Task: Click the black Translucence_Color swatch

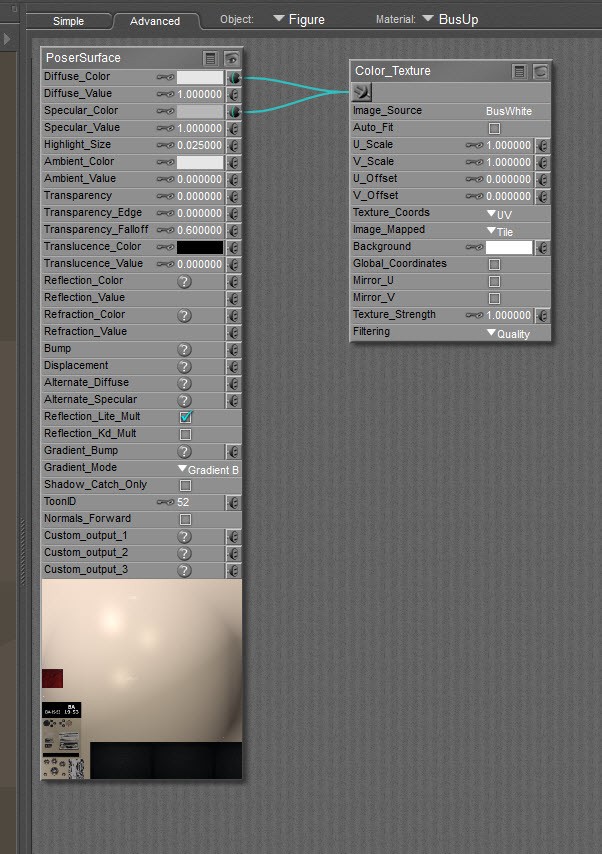Action: 200,247
